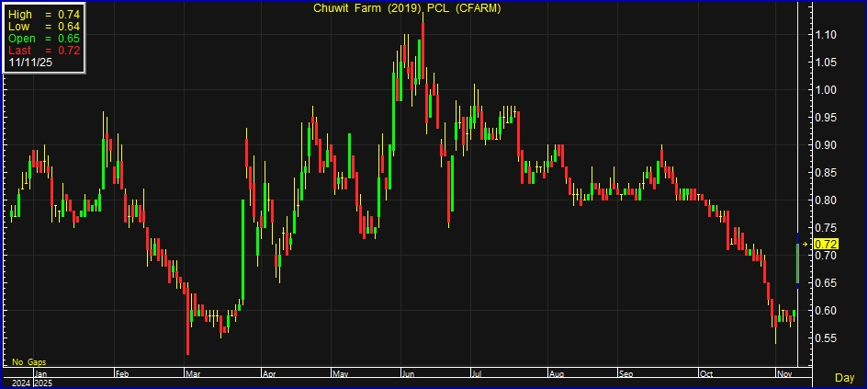Click the No Gaps label

pyautogui.click(x=28, y=362)
